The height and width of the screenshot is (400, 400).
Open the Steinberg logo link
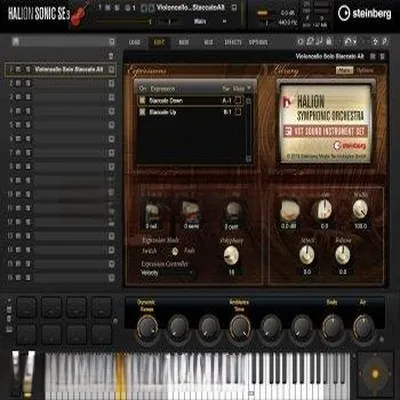click(364, 13)
